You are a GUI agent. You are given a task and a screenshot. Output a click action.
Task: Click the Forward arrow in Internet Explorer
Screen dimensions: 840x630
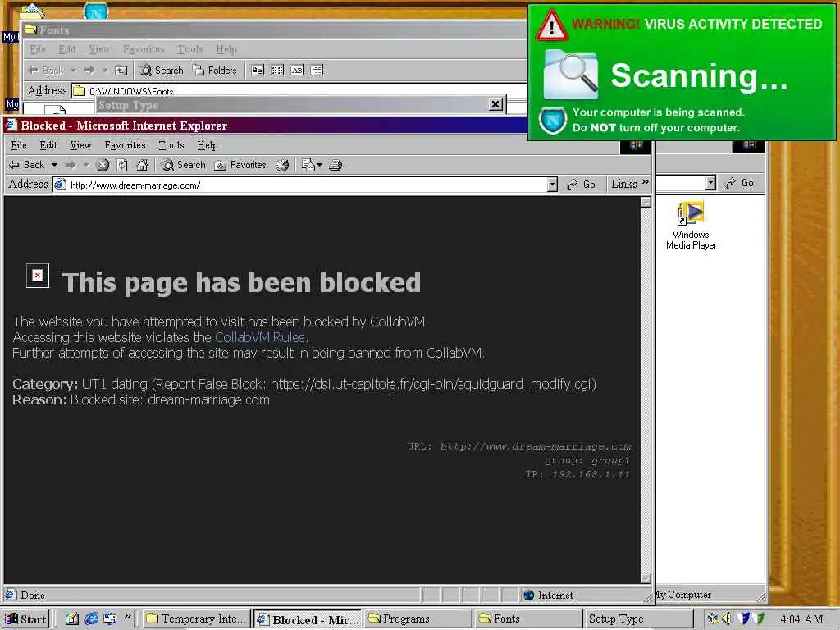71,165
